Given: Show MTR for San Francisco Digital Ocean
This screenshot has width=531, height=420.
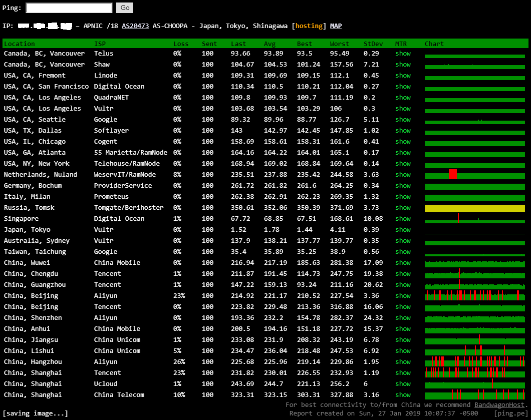Looking at the screenshot, I should (x=403, y=86).
